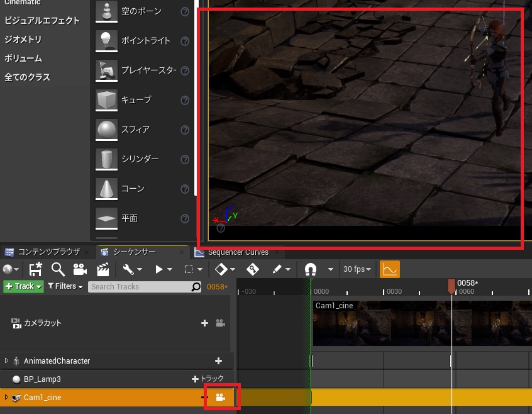Viewport: 532px width, 414px height.
Task: Toggle the curve editor button
Action: point(389,269)
